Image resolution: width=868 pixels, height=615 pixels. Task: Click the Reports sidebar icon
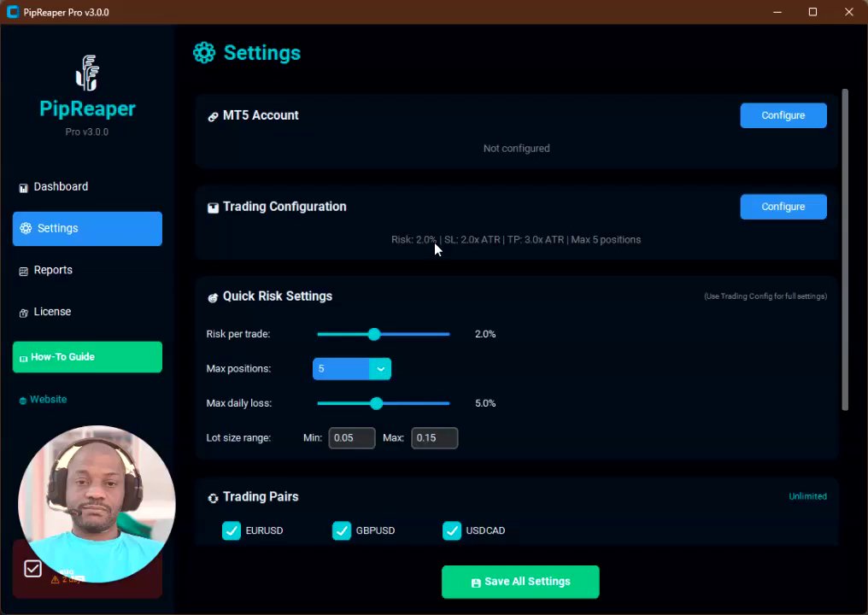[x=23, y=272]
